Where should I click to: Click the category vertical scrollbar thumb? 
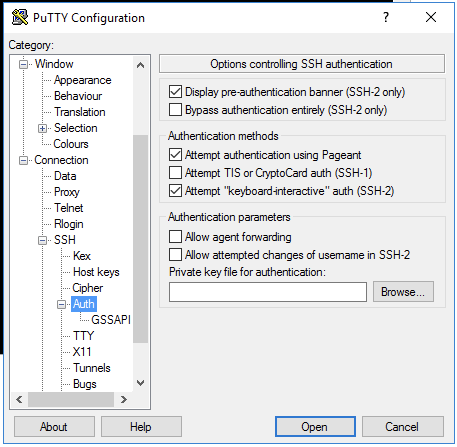point(140,239)
